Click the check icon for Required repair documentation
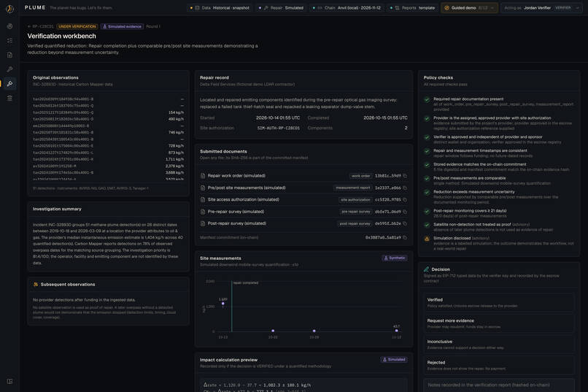The image size is (588, 392). (427, 100)
